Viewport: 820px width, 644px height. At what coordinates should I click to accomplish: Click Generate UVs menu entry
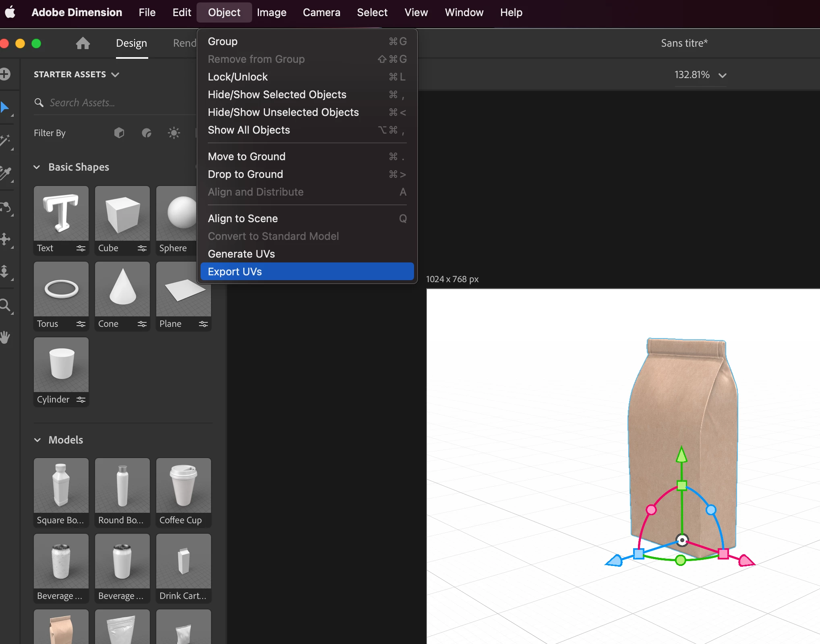(x=241, y=254)
